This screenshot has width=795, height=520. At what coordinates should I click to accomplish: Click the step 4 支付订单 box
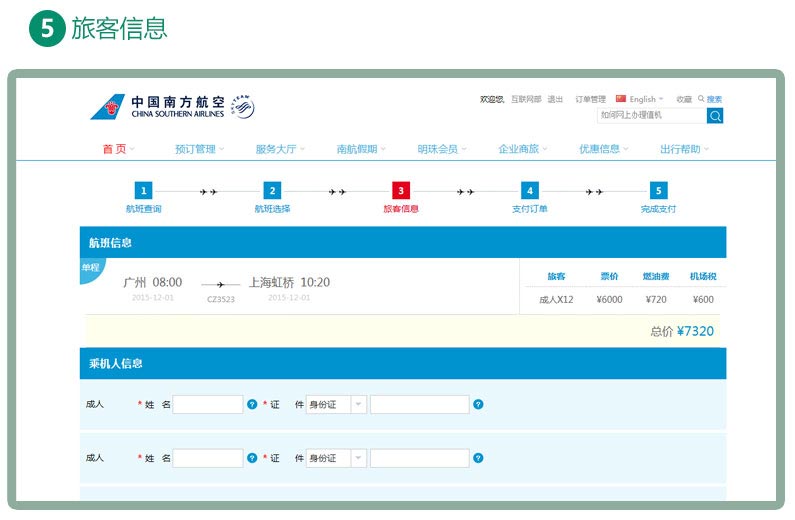(530, 190)
